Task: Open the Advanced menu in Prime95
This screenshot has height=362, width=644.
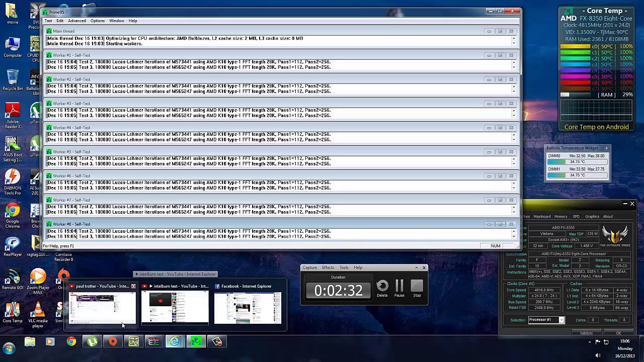Action: [x=77, y=21]
